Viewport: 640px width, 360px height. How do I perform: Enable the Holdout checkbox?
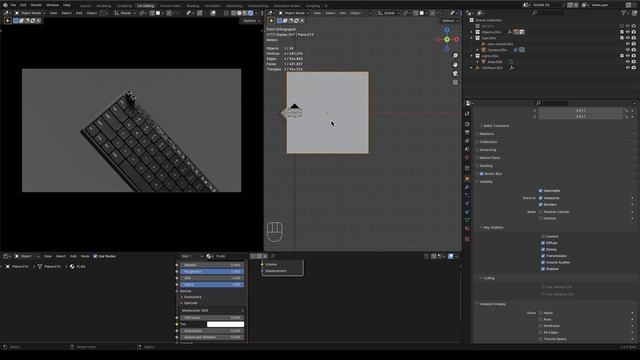[540, 218]
